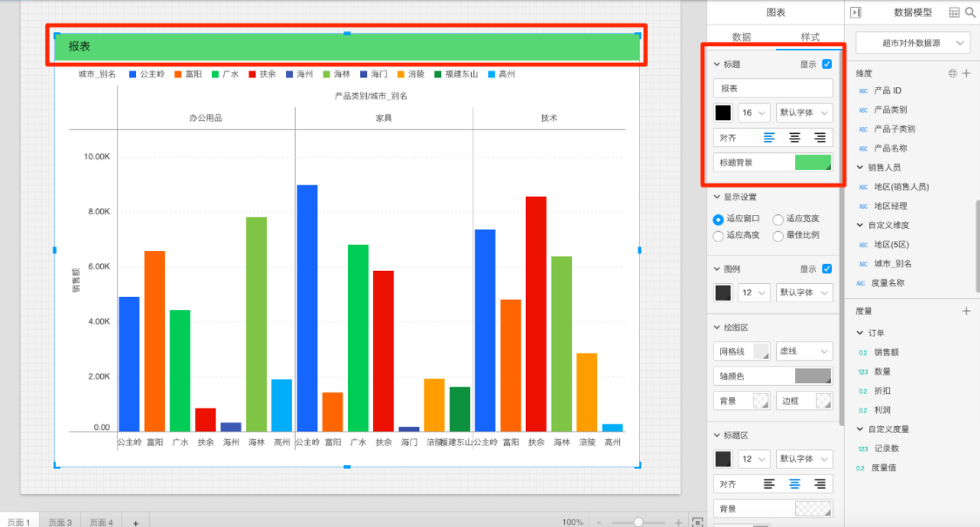Uncheck the 标题 显示 checkbox

[827, 64]
